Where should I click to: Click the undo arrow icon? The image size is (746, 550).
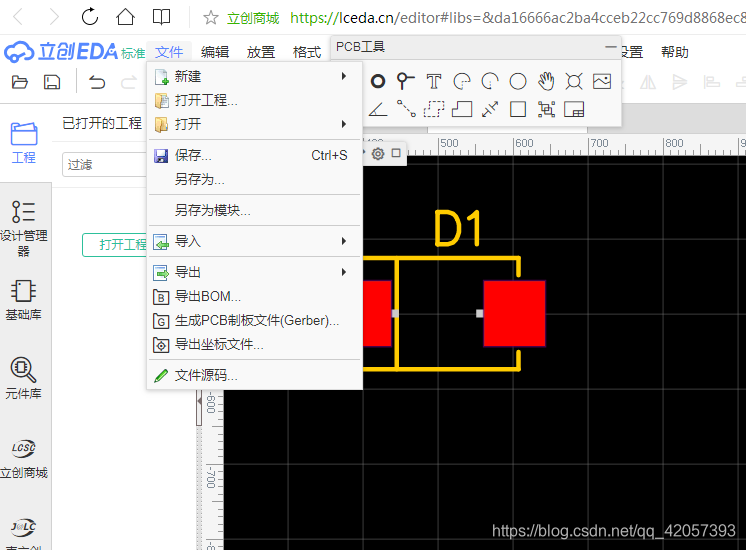97,82
